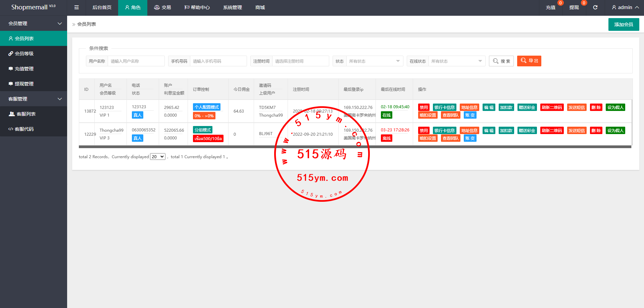Viewport: 644px width, 308px height.
Task: Expand the admin user menu
Action: (625, 7)
